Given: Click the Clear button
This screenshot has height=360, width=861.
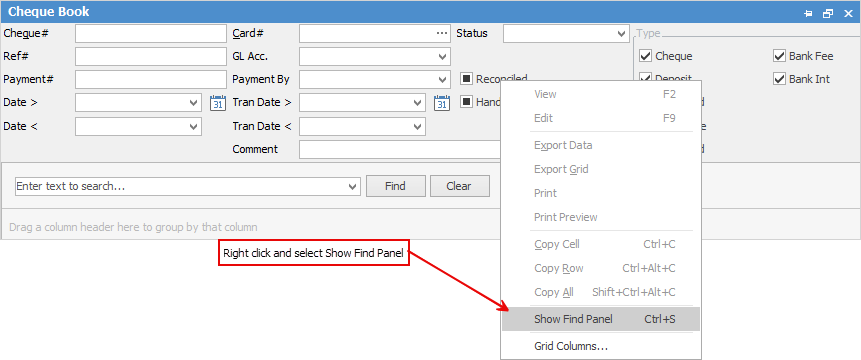Looking at the screenshot, I should pos(459,186).
